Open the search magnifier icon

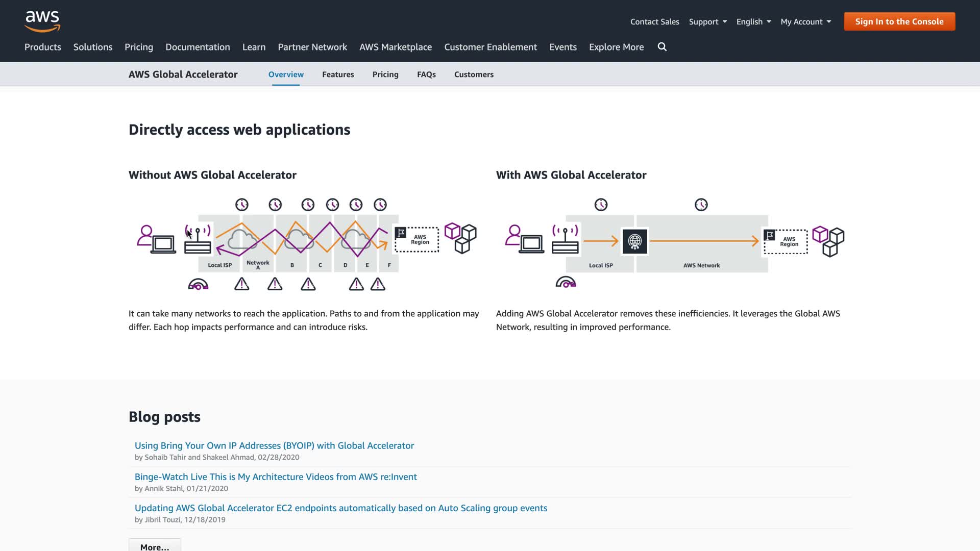point(662,47)
